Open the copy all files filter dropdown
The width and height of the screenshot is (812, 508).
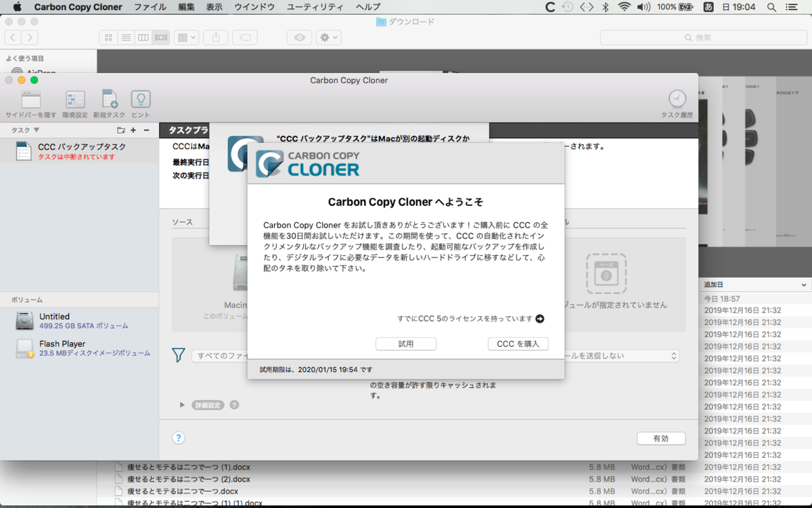[219, 356]
